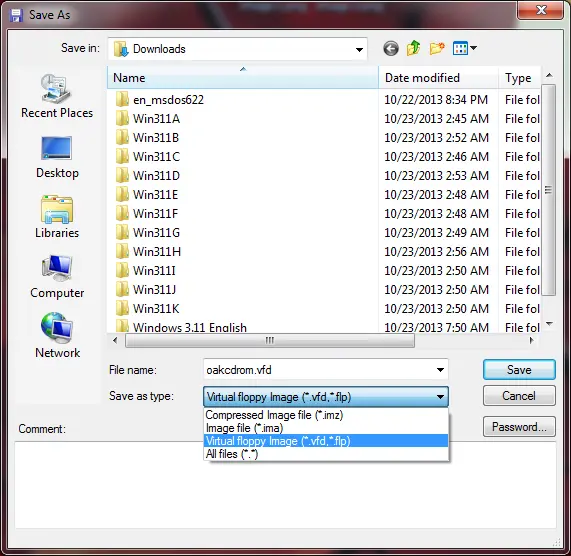
Task: Go up one folder level icon
Action: click(414, 48)
